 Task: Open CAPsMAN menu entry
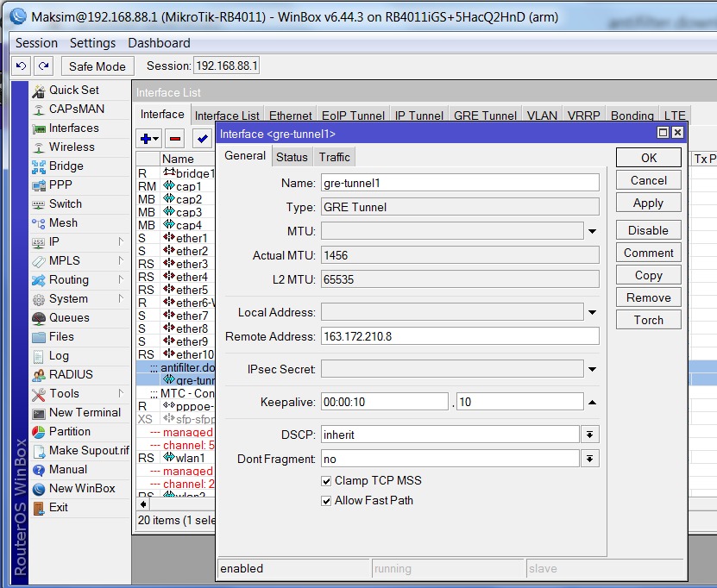click(77, 109)
